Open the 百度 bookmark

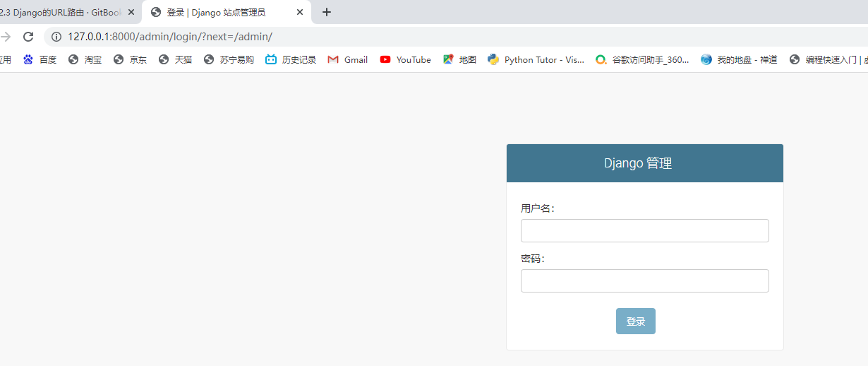tap(40, 60)
